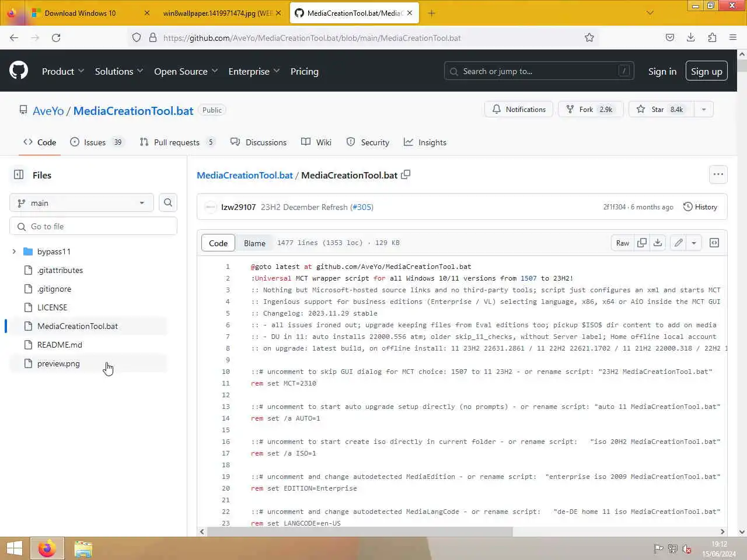Open the Firefox downloads arrow icon
The image size is (747, 560).
(x=691, y=38)
